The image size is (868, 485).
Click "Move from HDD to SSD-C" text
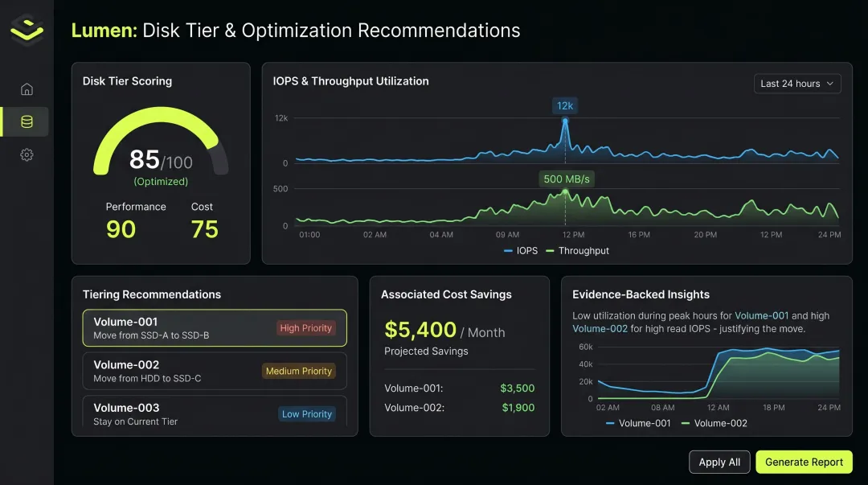pyautogui.click(x=147, y=379)
